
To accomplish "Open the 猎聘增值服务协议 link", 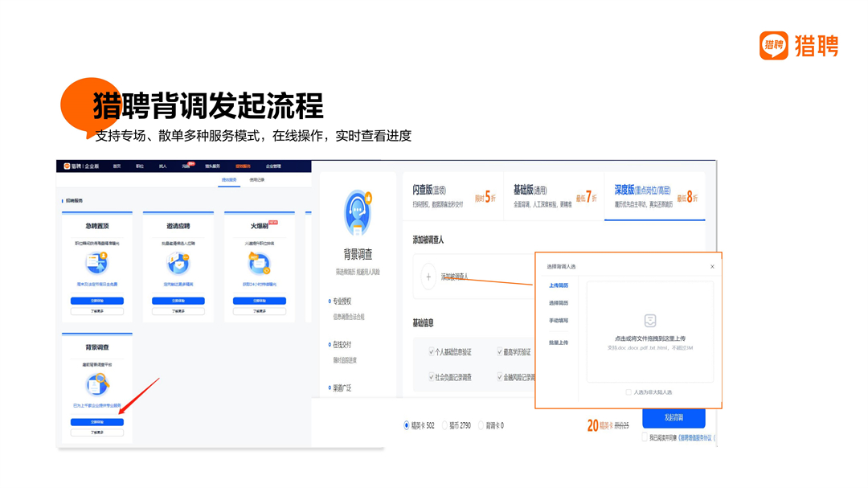I will (x=696, y=437).
